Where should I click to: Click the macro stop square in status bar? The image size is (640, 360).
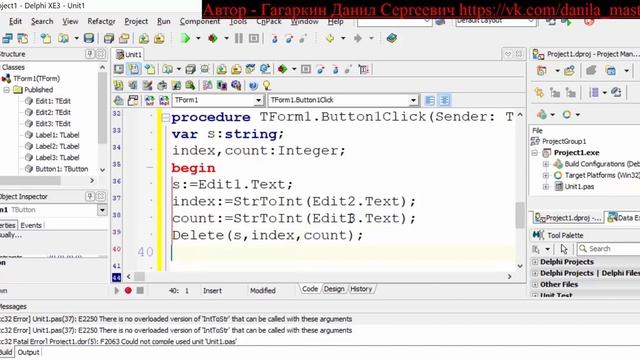(x=140, y=291)
